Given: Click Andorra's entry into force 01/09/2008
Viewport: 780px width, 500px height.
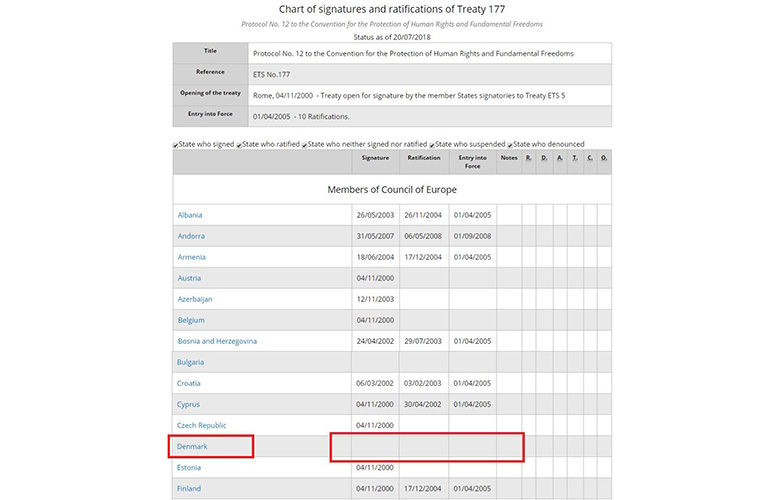Looking at the screenshot, I should 472,236.
